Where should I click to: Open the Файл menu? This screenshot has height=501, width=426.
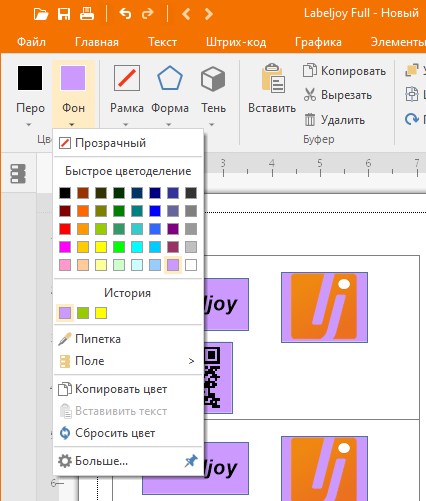(x=31, y=42)
